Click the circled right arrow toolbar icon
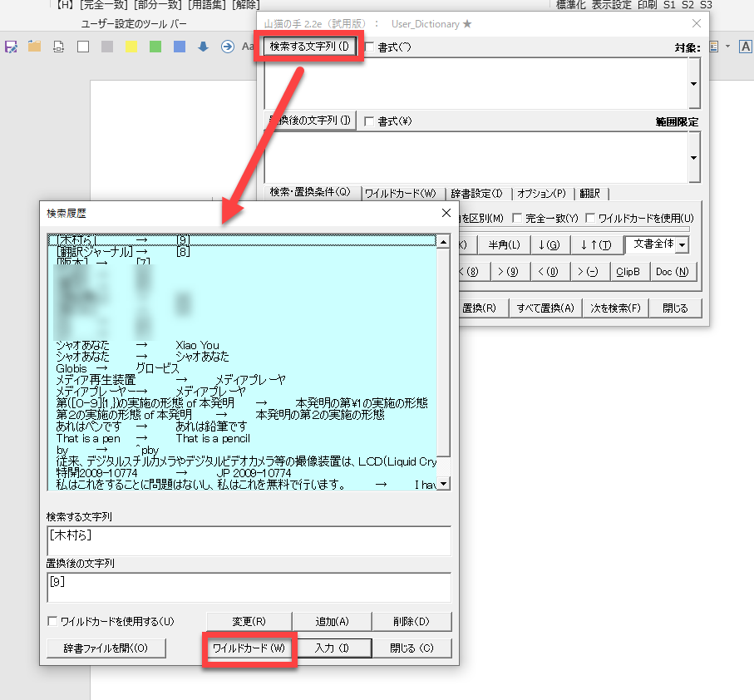This screenshot has width=754, height=700. coord(227,47)
